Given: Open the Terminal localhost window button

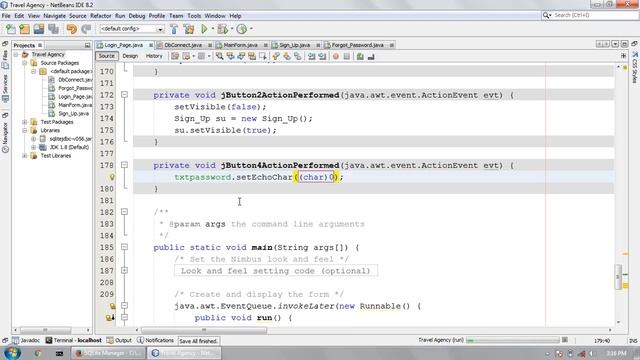Looking at the screenshot, I should [73, 340].
